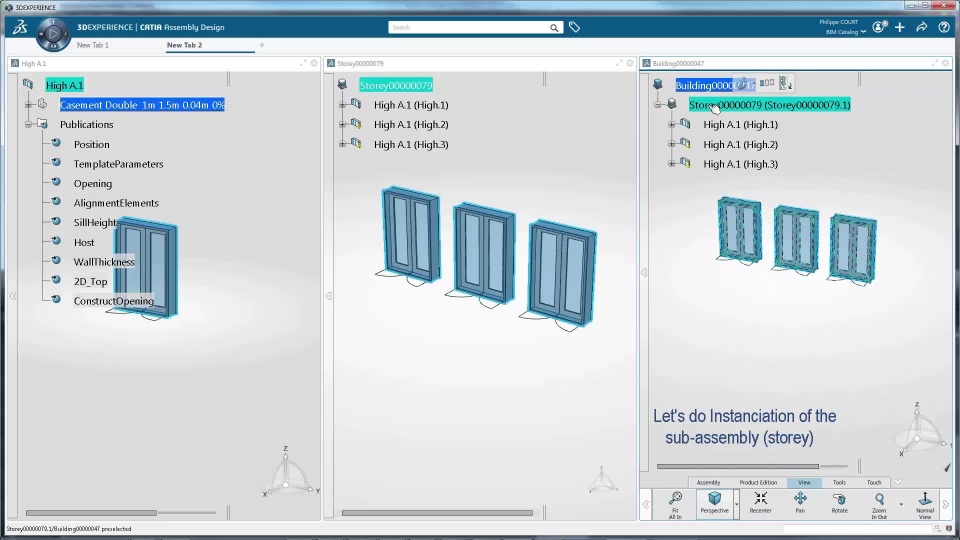Viewport: 960px width, 540px height.
Task: Click the Host publication icon
Action: (56, 241)
